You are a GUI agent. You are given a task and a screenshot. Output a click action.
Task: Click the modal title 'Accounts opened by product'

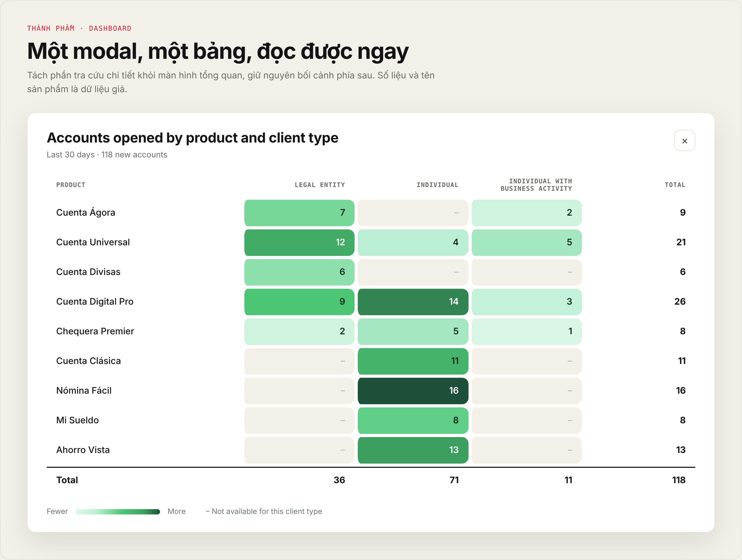click(x=192, y=138)
